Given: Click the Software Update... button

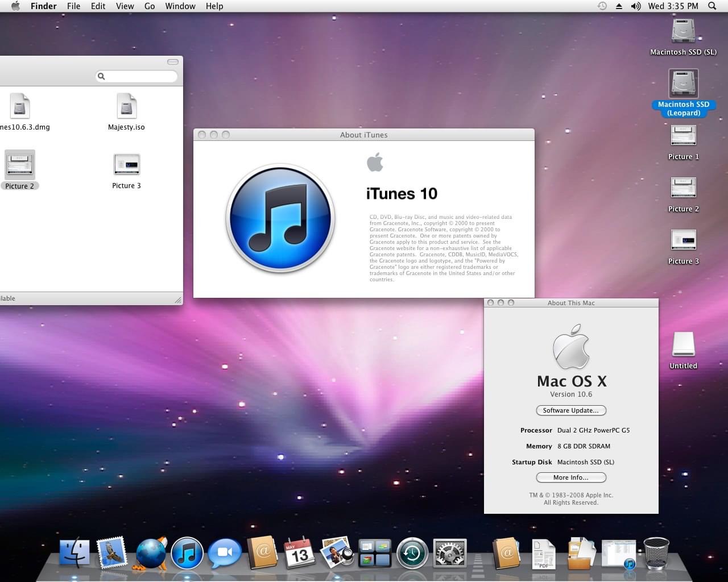Looking at the screenshot, I should click(571, 410).
